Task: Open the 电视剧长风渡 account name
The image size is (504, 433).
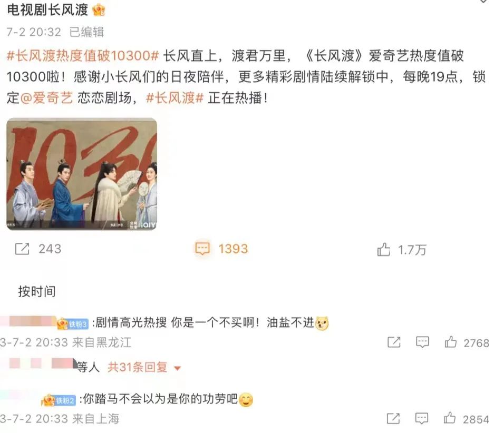Action: click(47, 10)
